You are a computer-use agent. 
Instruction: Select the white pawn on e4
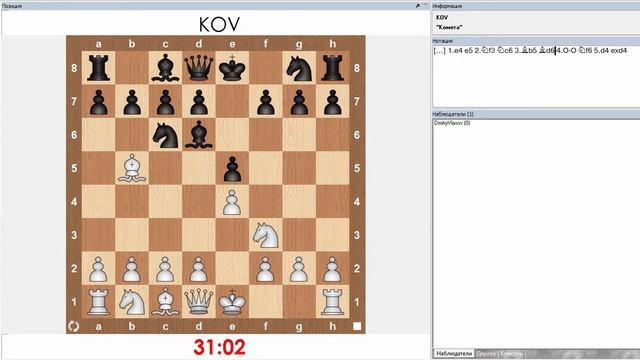pos(232,202)
